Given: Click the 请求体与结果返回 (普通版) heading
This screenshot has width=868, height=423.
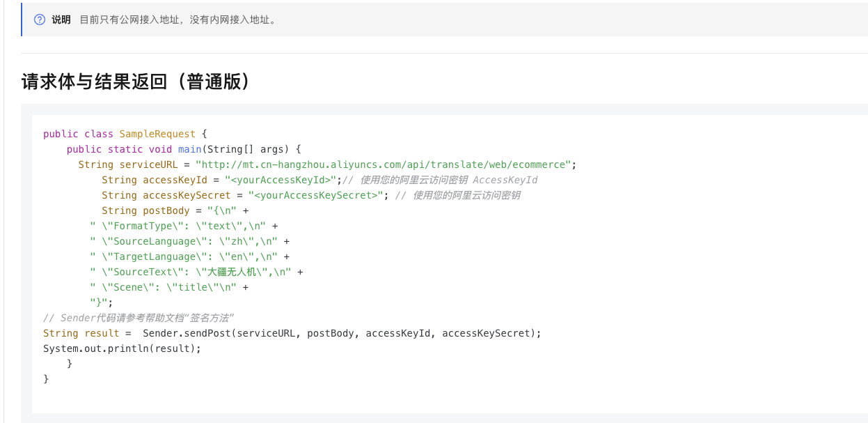Looking at the screenshot, I should [x=136, y=82].
